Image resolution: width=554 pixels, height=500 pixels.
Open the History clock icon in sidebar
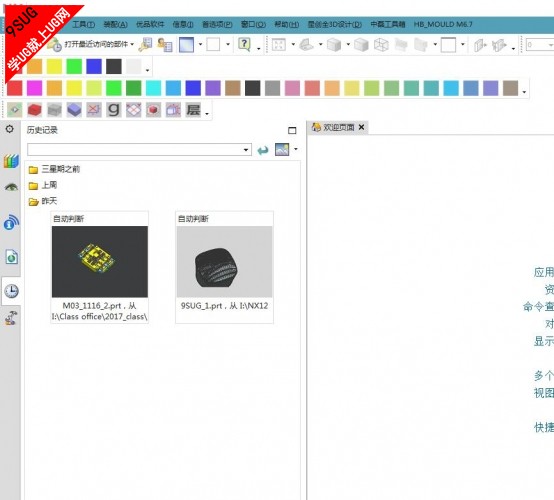(11, 291)
